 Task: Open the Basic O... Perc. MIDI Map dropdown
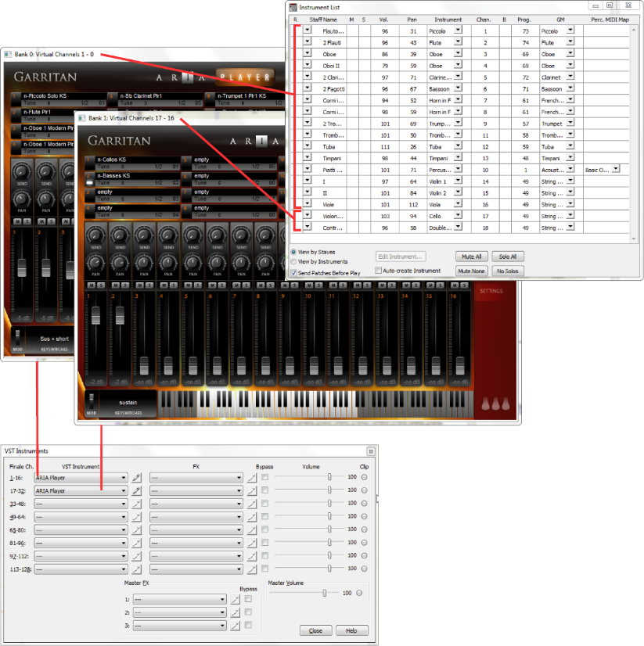tap(615, 169)
